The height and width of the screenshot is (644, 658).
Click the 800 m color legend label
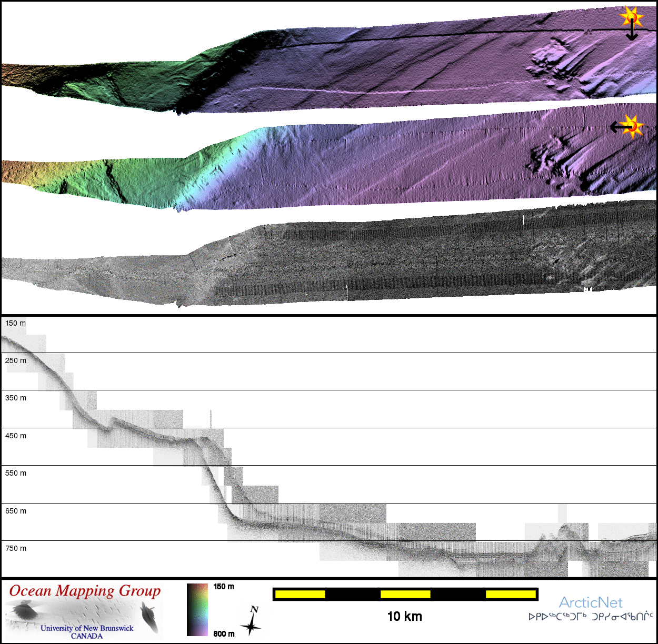(x=224, y=633)
